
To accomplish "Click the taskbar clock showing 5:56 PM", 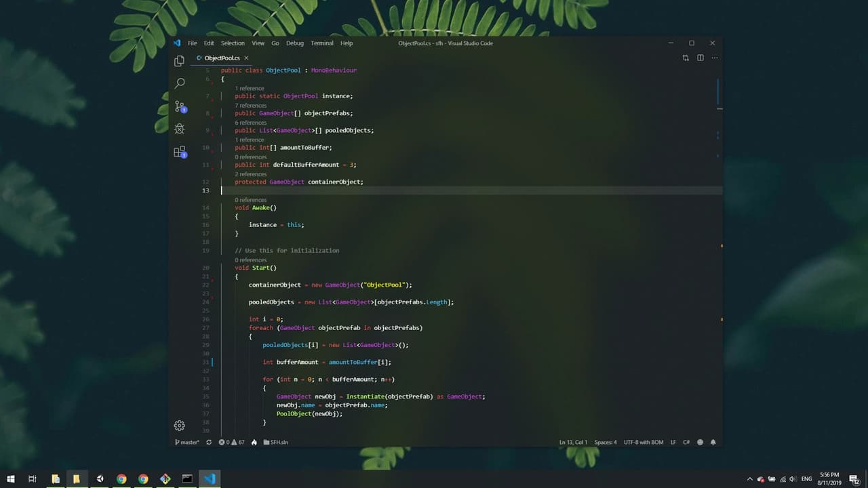I will 829,479.
